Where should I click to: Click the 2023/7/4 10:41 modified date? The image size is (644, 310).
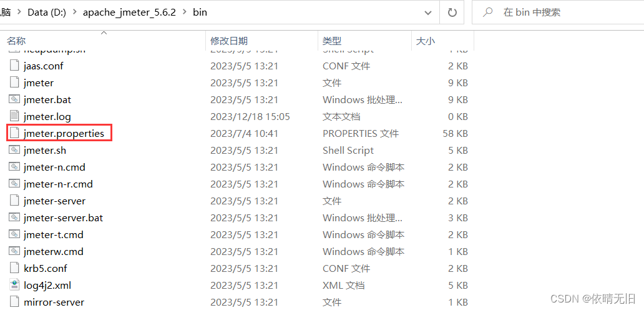click(245, 133)
